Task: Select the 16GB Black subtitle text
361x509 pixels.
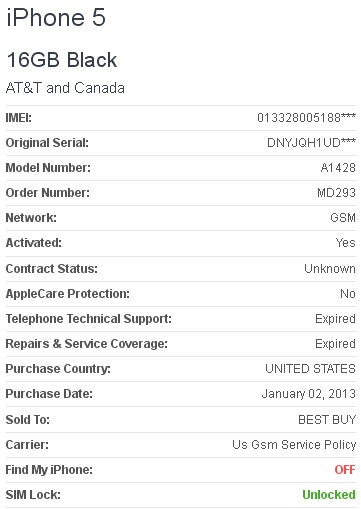Action: 62,60
